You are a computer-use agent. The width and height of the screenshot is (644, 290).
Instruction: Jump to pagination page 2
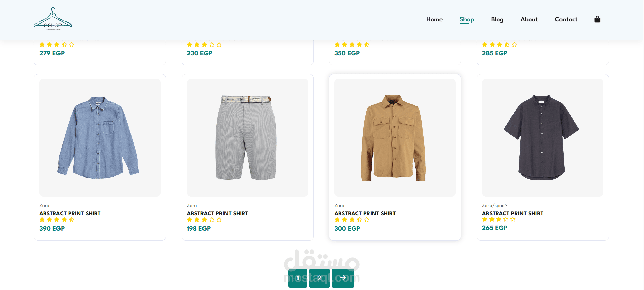[x=319, y=278]
